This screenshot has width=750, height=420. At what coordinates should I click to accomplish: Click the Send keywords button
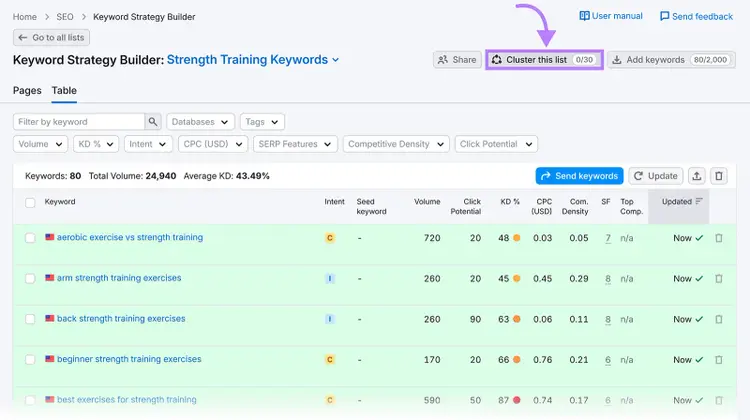pos(579,176)
